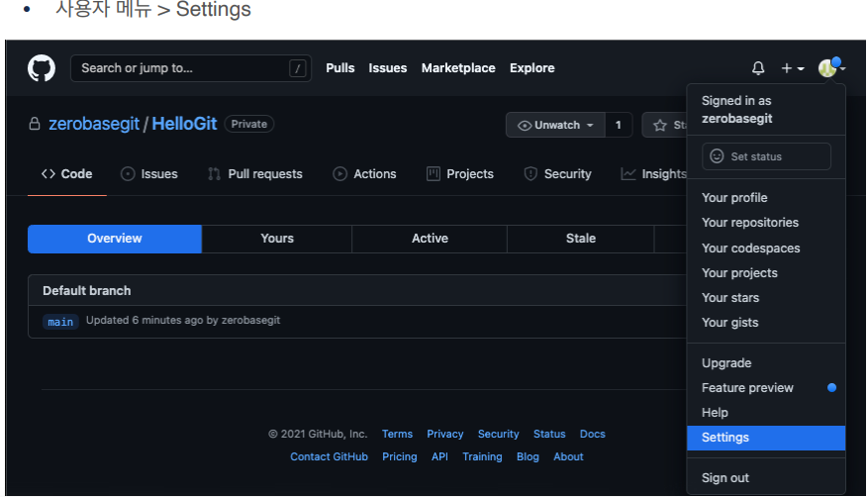Open Feature preview menu item
The height and width of the screenshot is (497, 868).
point(766,388)
